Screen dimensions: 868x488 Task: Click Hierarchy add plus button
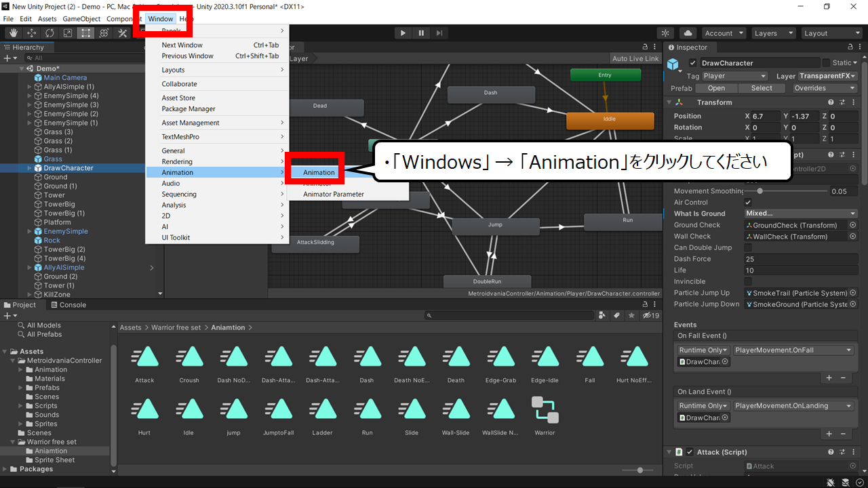9,58
